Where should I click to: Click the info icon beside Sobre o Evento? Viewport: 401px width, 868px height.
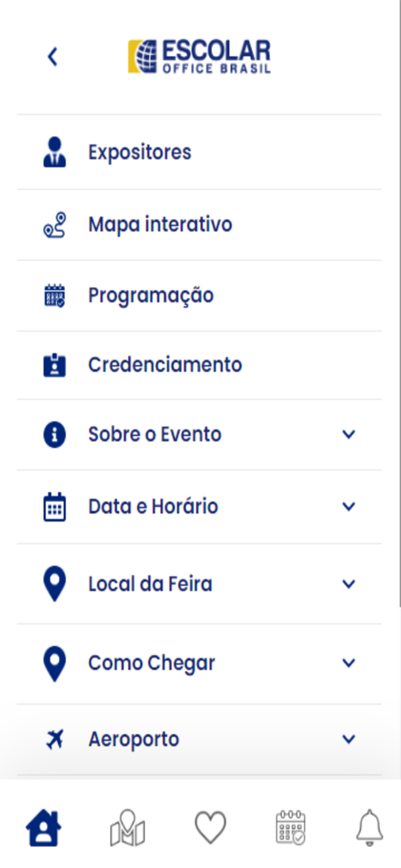[x=54, y=433]
